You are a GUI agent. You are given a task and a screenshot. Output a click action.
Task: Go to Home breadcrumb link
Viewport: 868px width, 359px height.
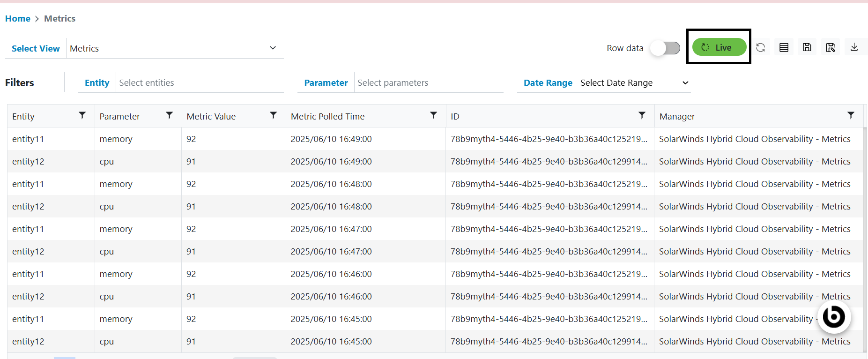point(18,19)
